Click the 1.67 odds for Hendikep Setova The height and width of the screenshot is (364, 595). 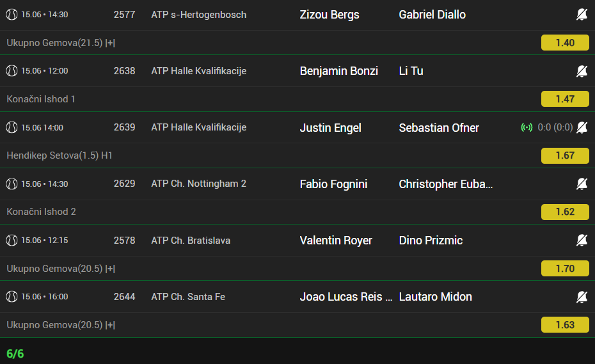tap(565, 155)
